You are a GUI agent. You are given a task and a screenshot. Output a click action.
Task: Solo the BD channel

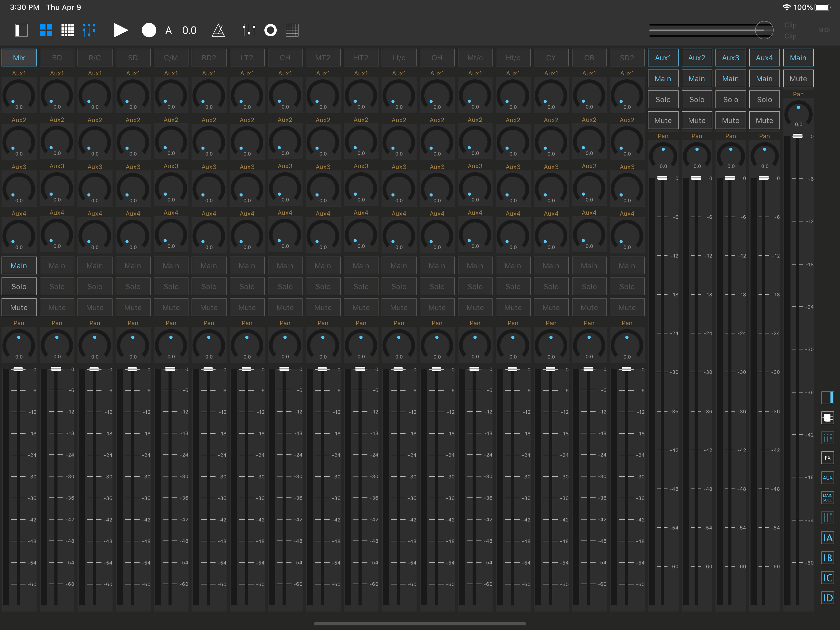click(x=57, y=286)
